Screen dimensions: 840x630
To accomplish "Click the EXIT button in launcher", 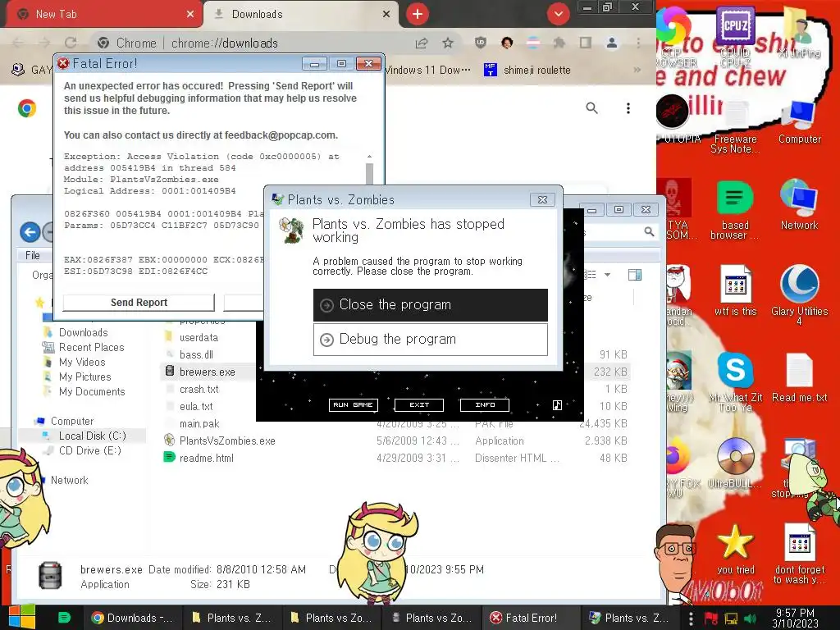I will pos(419,405).
